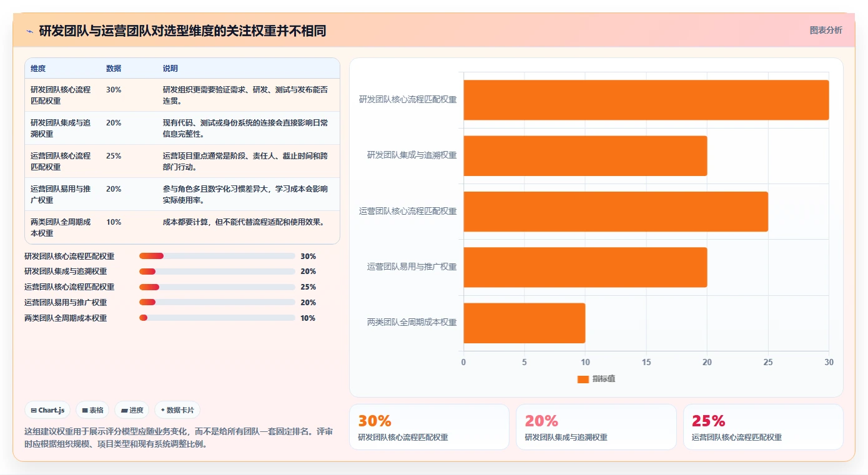The height and width of the screenshot is (475, 868).
Task: Click the chart bar for 运营团队核心流程匹配权重
Action: [x=616, y=212]
